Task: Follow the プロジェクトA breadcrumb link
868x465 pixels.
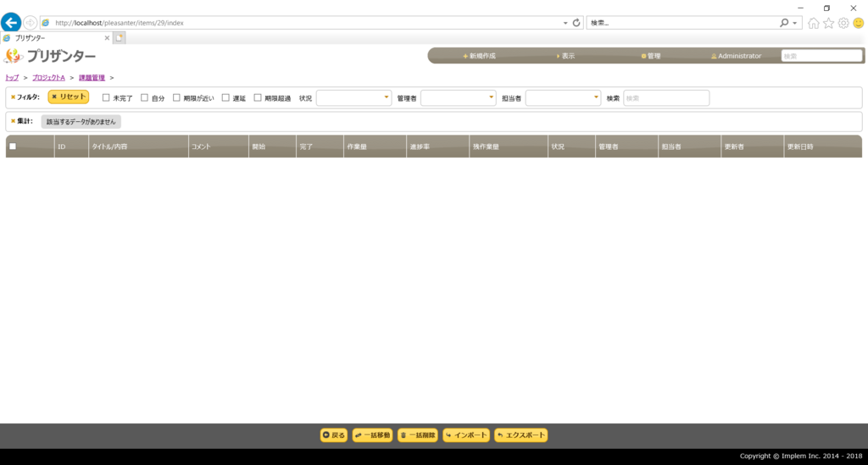Action: pyautogui.click(x=48, y=78)
